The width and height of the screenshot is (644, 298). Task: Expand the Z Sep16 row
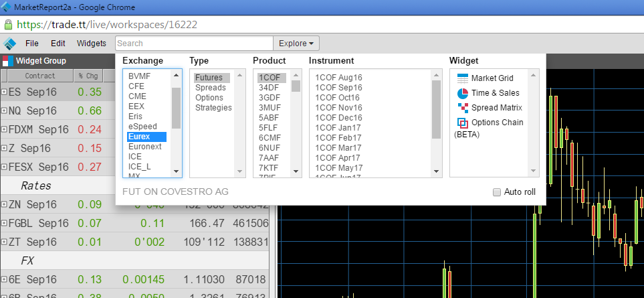[x=4, y=148]
